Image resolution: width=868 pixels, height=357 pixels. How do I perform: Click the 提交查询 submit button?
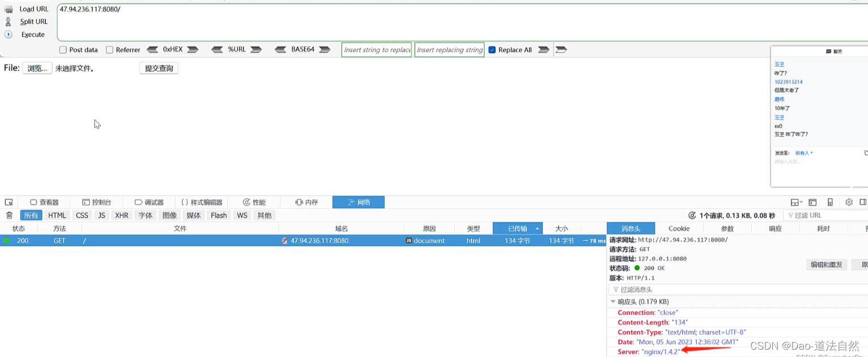[x=159, y=67]
